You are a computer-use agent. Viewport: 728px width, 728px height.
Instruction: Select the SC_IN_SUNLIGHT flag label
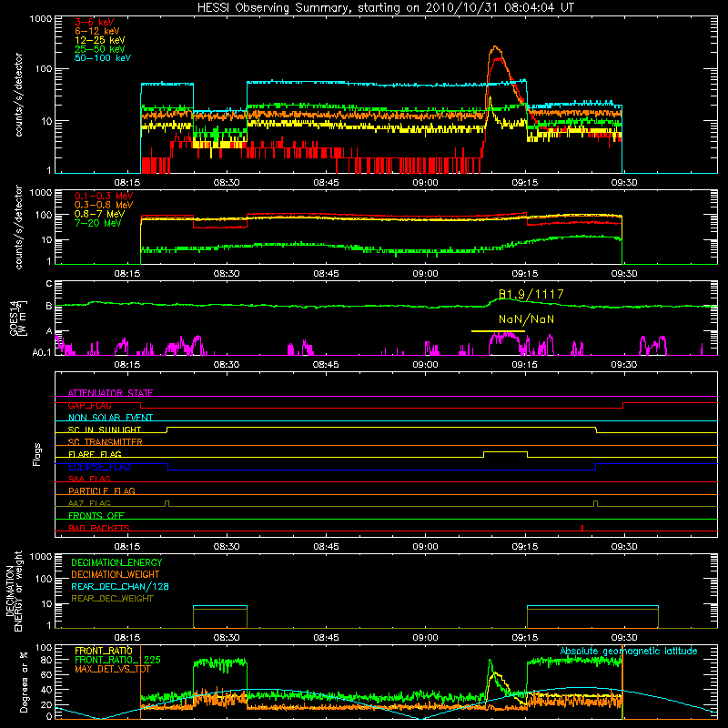[105, 430]
